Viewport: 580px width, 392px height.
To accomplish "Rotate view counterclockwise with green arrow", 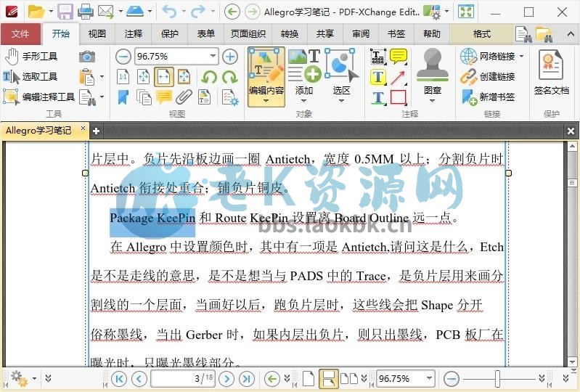I will [209, 77].
